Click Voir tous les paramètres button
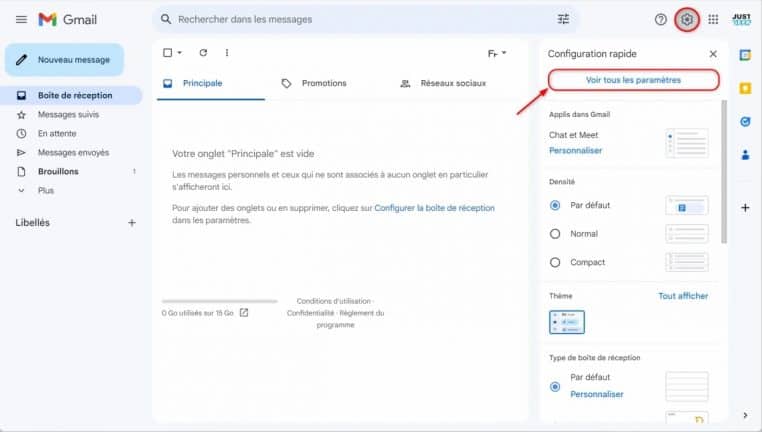The image size is (762, 432). point(633,80)
